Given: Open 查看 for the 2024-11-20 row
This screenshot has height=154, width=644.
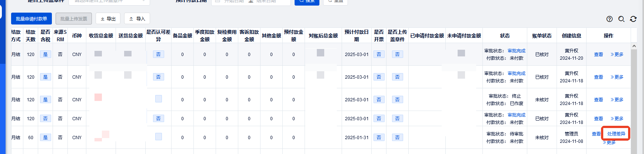Looking at the screenshot, I should (x=598, y=55).
